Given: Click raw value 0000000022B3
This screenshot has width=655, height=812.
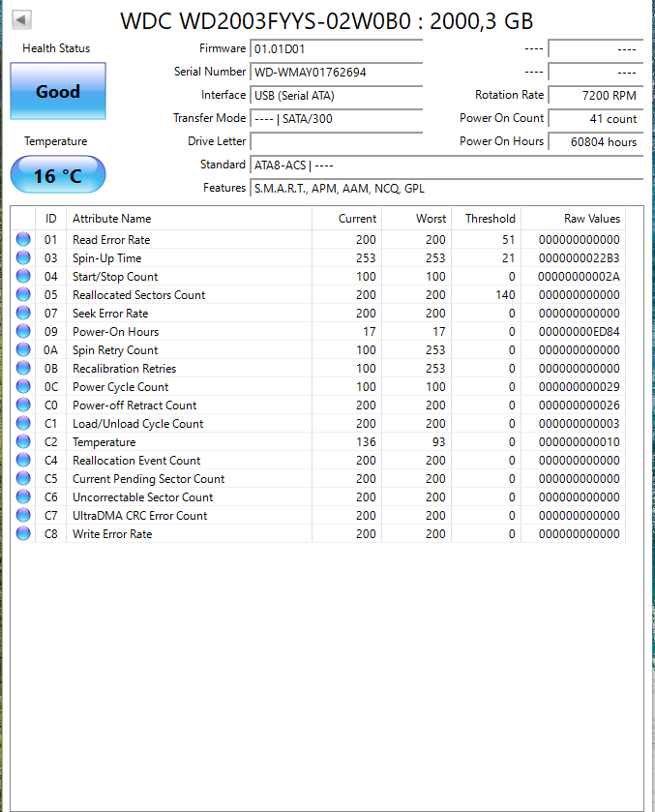Looking at the screenshot, I should click(x=579, y=257).
